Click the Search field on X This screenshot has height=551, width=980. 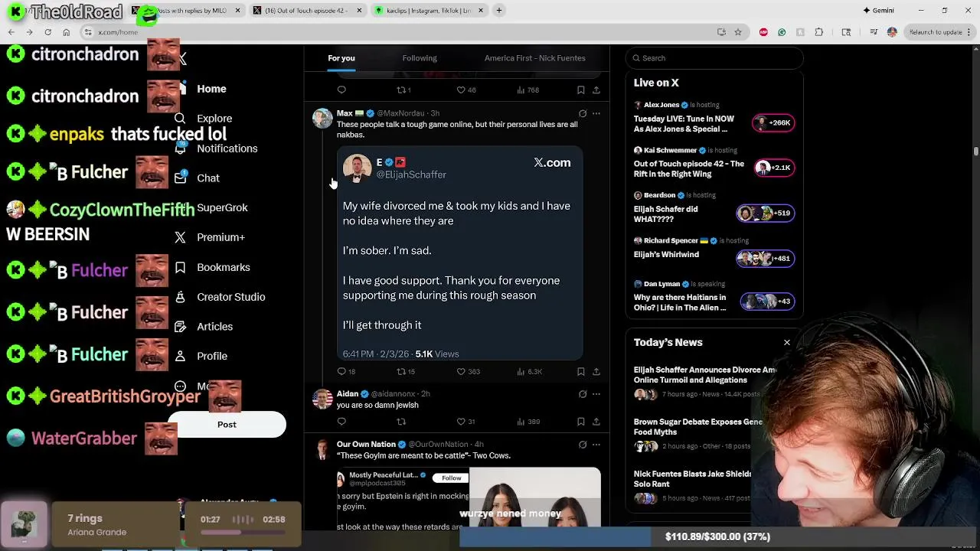[x=714, y=58]
